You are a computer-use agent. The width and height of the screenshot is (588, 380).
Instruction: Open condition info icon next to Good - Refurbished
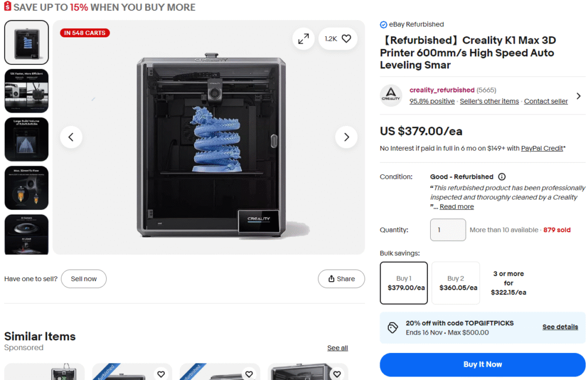pyautogui.click(x=502, y=177)
